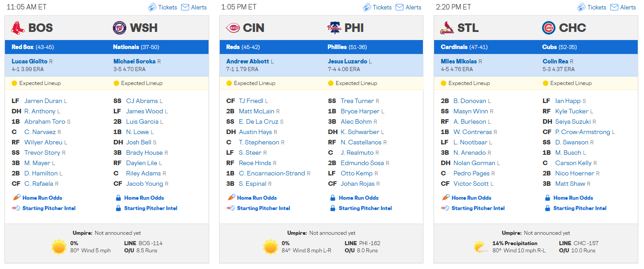Click lock icon beside Phillies Home Run Odds

coord(333,197)
